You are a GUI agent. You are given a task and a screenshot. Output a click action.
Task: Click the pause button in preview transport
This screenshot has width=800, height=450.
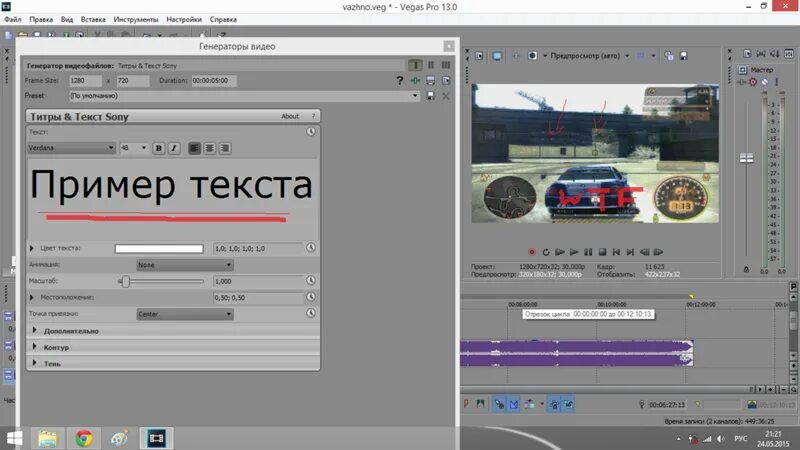click(588, 252)
